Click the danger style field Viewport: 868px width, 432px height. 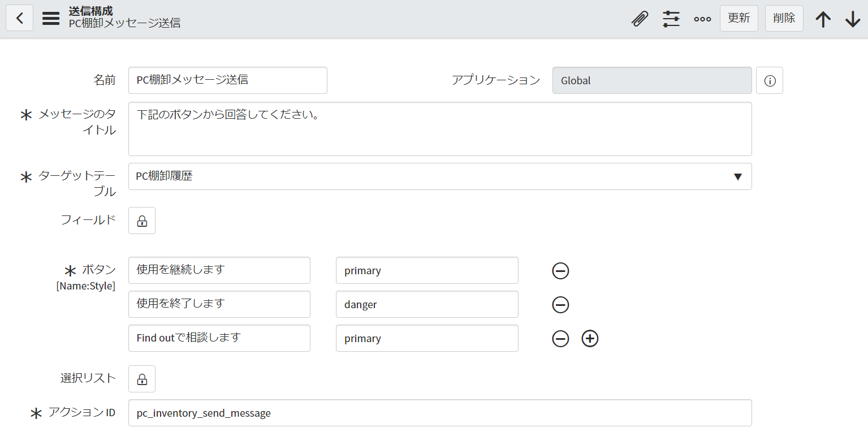pos(427,304)
